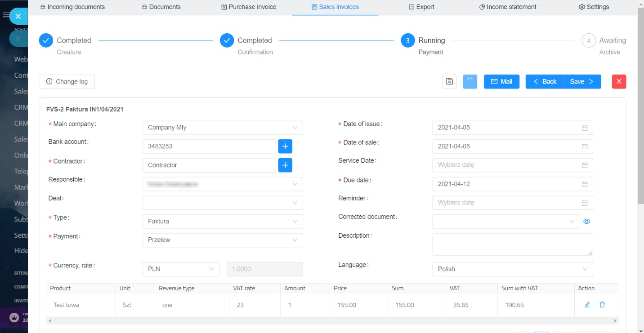Click the Back button
644x333 pixels.
(545, 81)
